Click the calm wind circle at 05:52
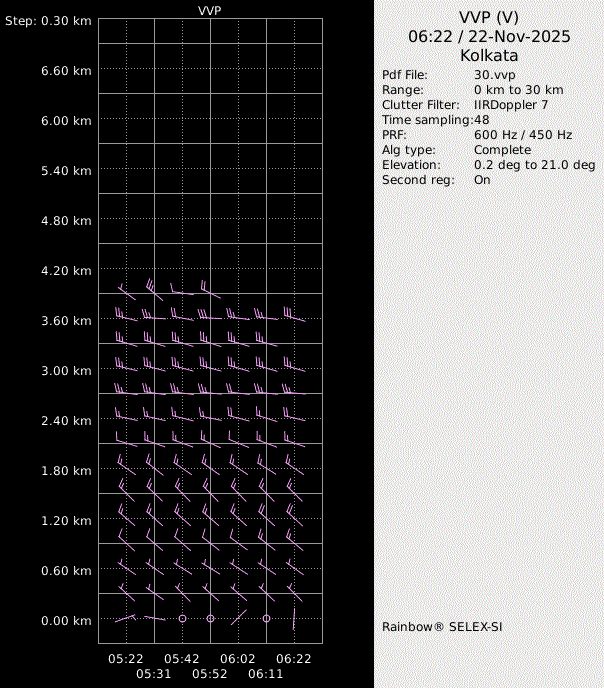This screenshot has width=604, height=688. (x=210, y=619)
